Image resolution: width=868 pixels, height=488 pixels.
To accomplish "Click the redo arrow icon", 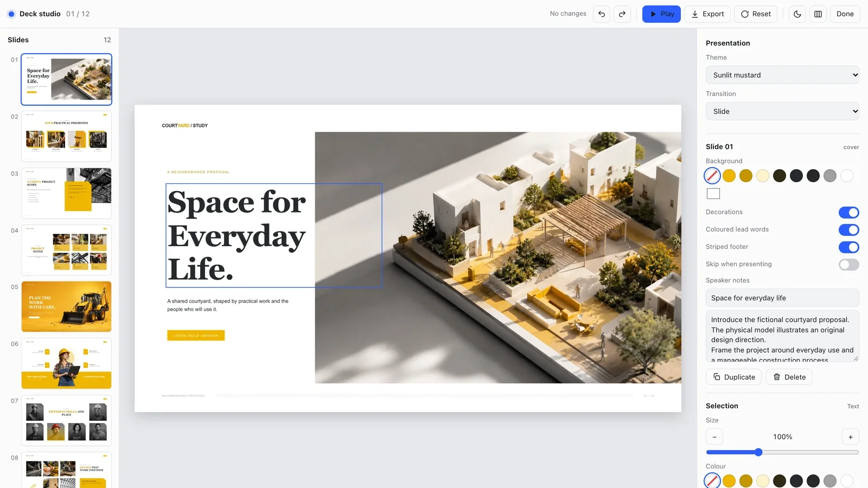I will coord(622,14).
